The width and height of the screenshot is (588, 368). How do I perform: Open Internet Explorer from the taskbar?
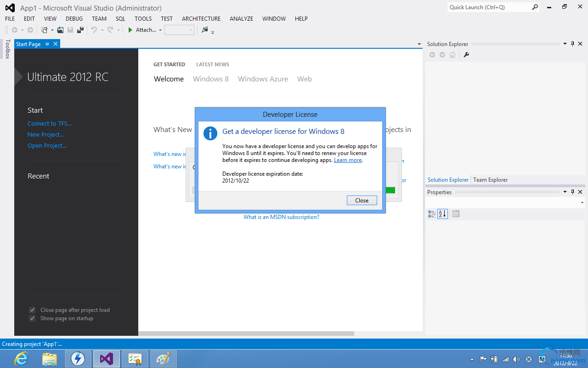[21, 359]
